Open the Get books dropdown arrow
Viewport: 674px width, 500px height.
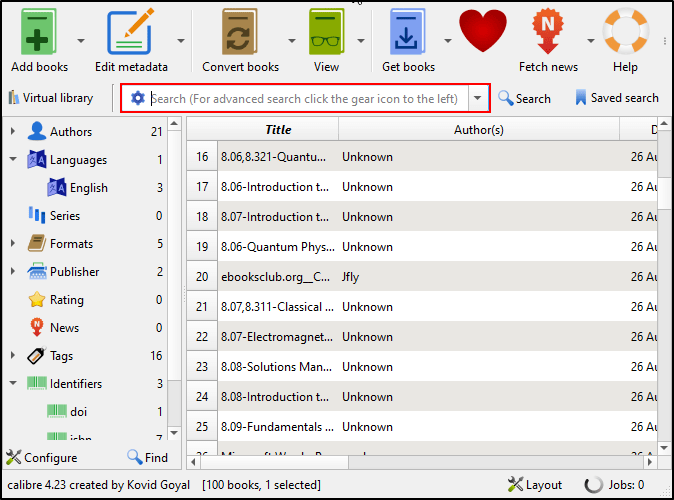pyautogui.click(x=448, y=41)
